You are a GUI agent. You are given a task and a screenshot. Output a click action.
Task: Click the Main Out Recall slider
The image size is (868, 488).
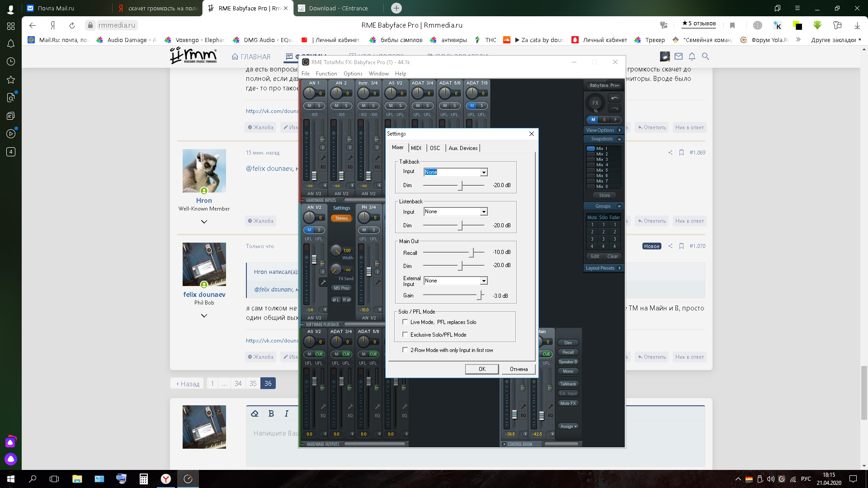472,253
